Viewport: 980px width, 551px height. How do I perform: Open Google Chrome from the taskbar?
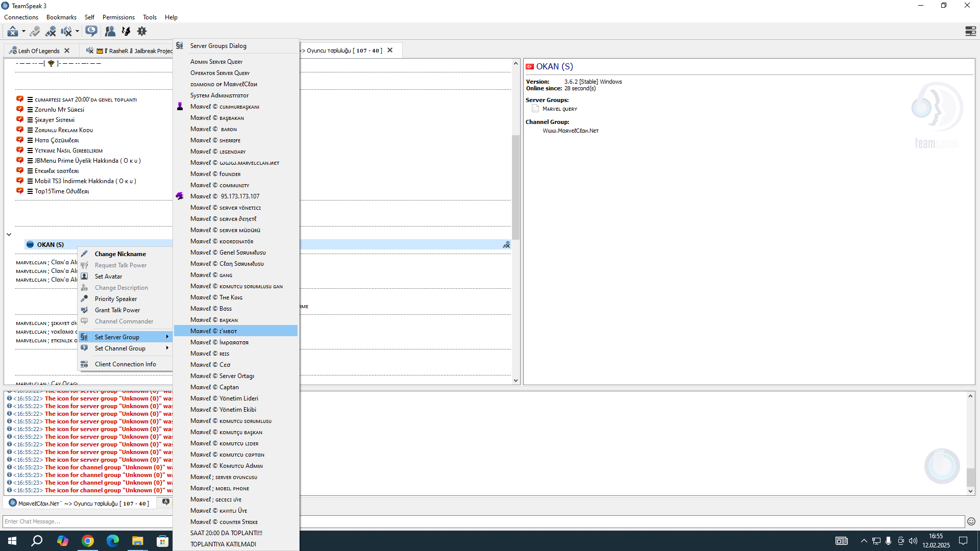click(88, 541)
